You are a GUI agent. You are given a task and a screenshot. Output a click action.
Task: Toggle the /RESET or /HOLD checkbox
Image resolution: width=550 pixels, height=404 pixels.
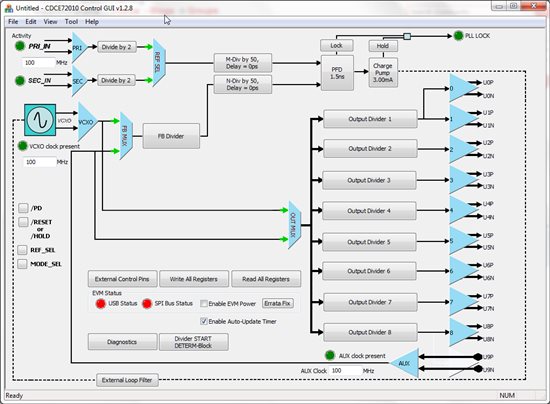click(x=23, y=222)
